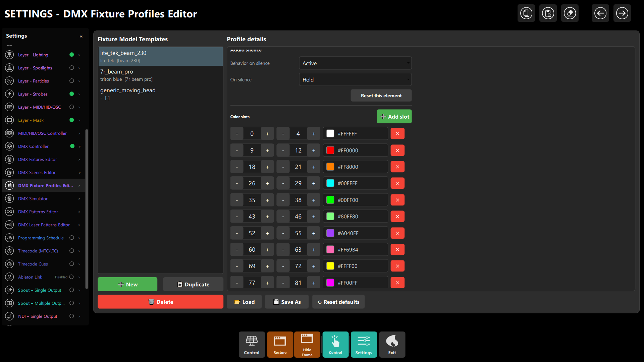Viewport: 644px width, 362px height.
Task: Expand the DMX Scenes Editor arrow
Action: (x=79, y=173)
